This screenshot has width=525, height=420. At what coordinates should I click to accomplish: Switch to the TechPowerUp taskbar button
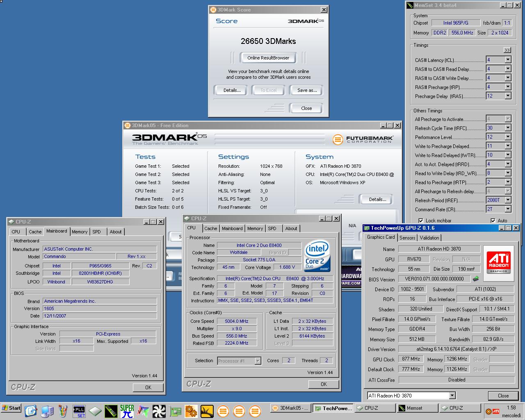tap(333, 408)
